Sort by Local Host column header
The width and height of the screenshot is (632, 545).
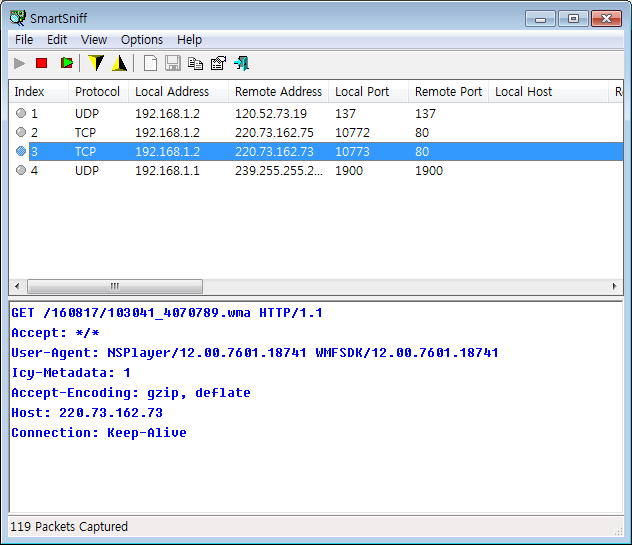(x=548, y=92)
